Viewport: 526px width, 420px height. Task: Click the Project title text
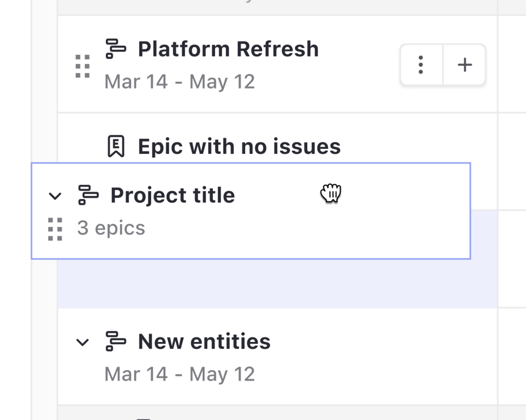coord(173,195)
